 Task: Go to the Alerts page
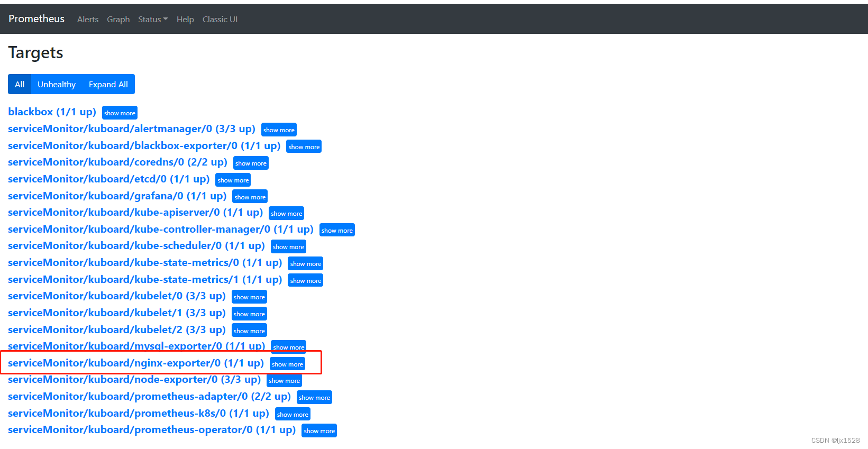(x=88, y=20)
